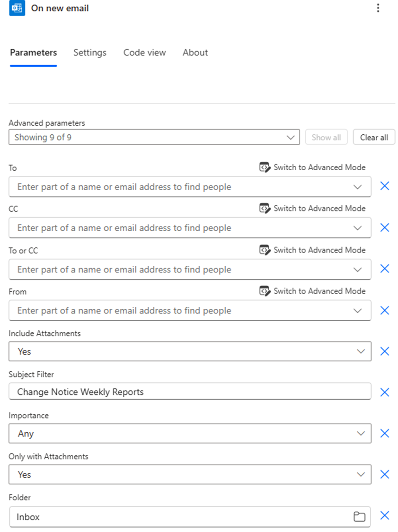
Task: Click Switch to Advanced Mode beside the To field
Action: [x=312, y=167]
